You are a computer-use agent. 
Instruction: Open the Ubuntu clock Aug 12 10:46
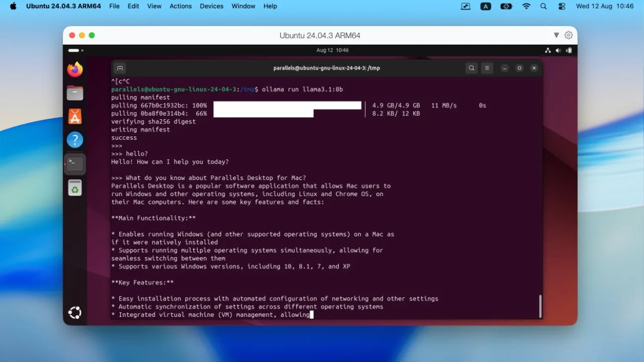(x=332, y=50)
